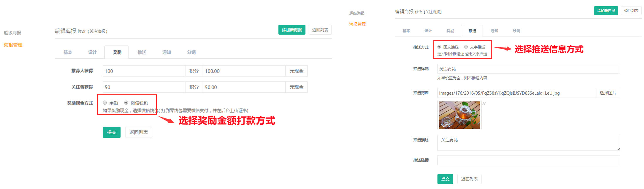Click the 选择图片 button for the cover
644x189 pixels.
pos(608,93)
